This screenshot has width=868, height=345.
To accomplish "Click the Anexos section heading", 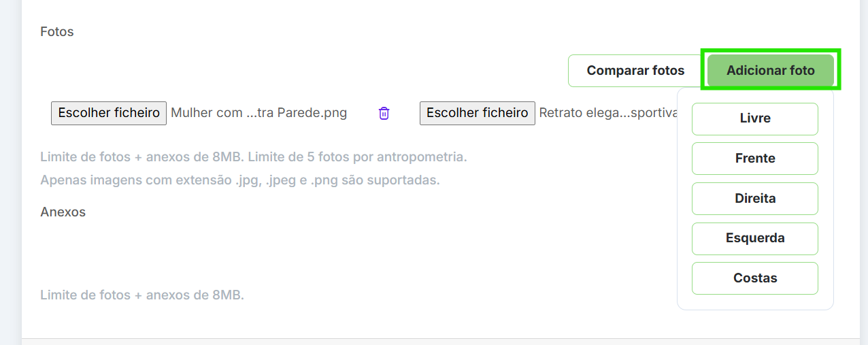I will [63, 212].
